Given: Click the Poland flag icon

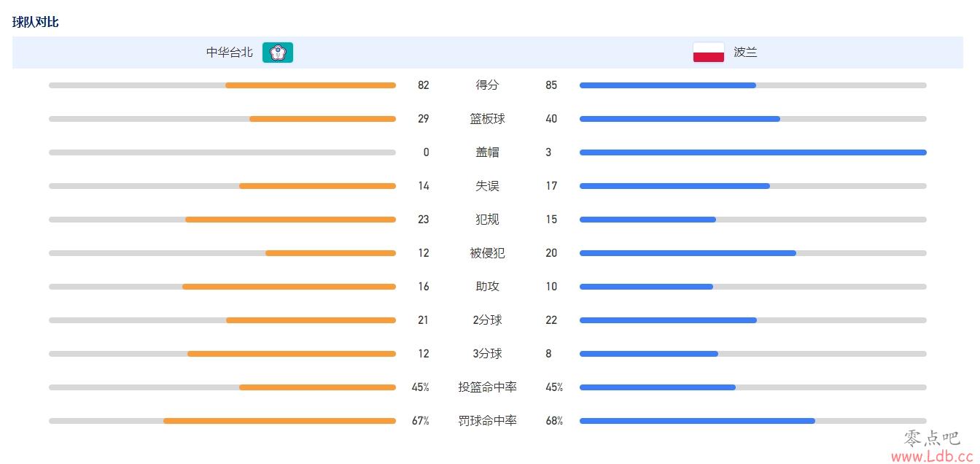Looking at the screenshot, I should tap(708, 53).
